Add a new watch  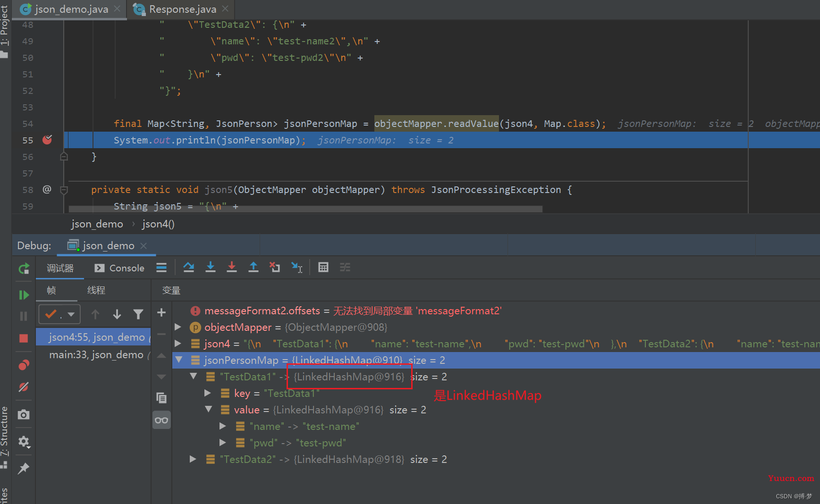click(x=161, y=312)
